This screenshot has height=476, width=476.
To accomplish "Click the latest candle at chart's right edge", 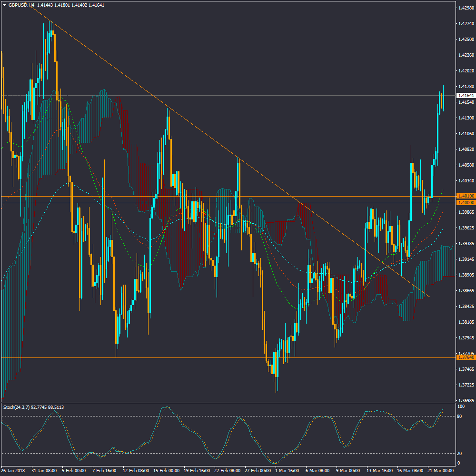I will pos(444,102).
